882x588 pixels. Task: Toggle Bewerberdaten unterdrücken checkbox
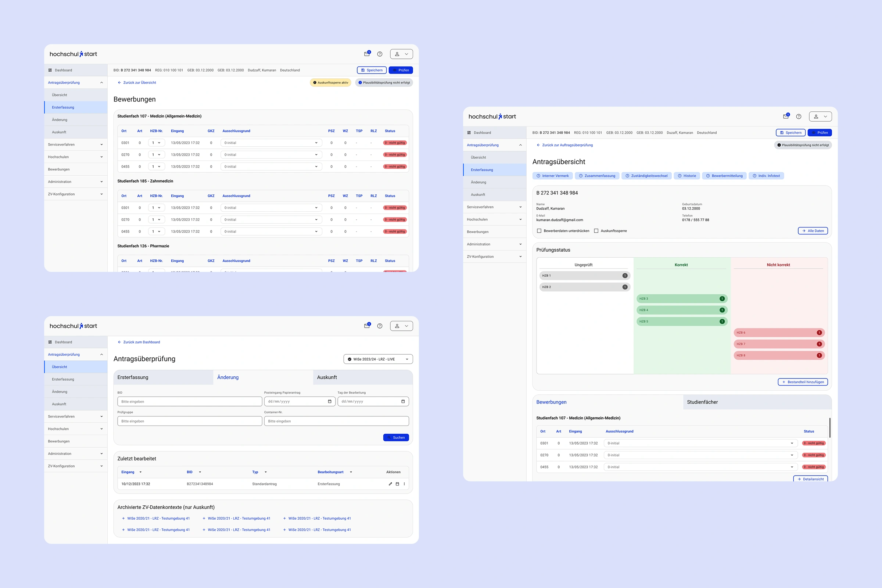click(x=539, y=231)
